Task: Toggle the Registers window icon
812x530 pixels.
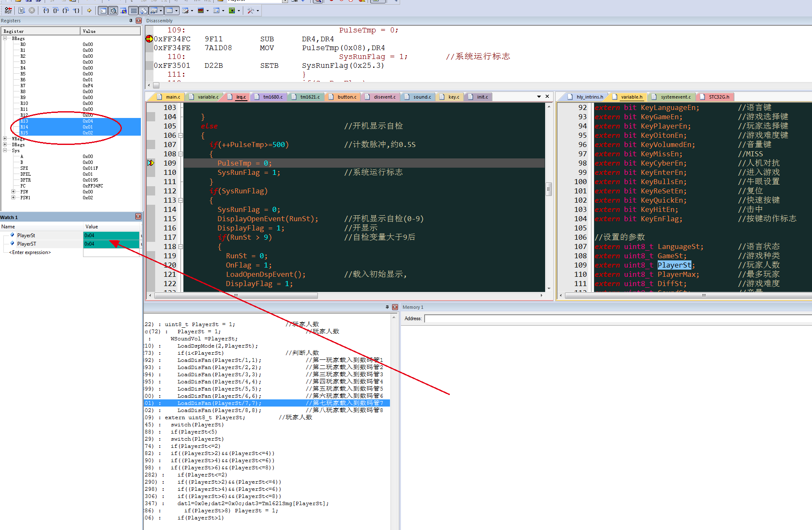Action: (x=133, y=11)
